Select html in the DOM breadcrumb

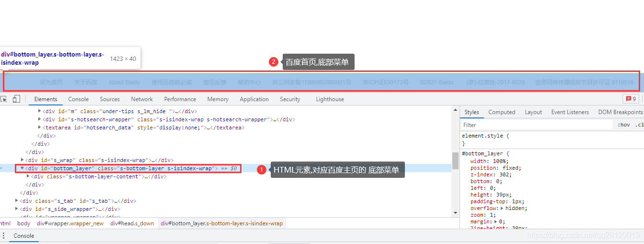(5, 223)
